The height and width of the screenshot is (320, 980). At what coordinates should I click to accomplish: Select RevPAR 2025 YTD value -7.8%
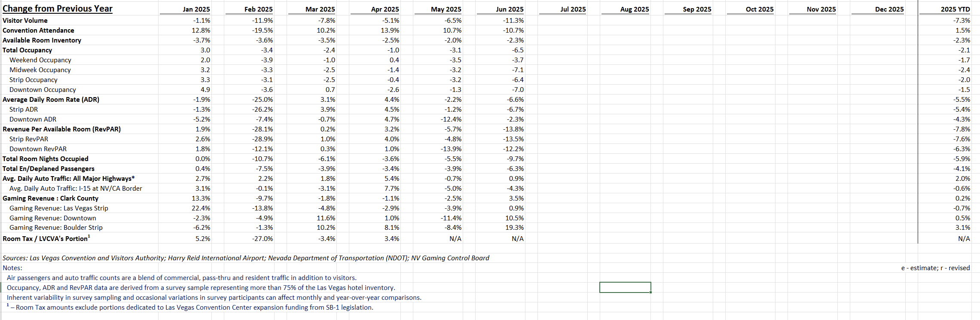click(962, 129)
